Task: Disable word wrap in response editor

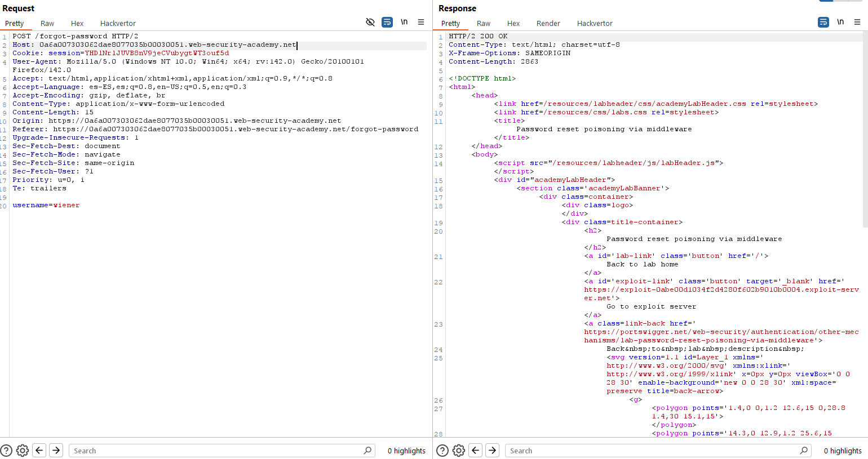Action: (823, 22)
